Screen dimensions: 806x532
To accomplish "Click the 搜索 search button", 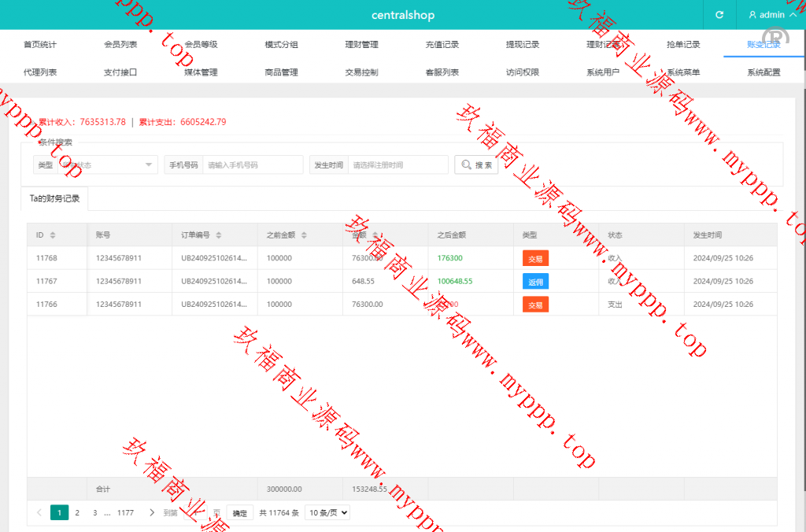I will coord(476,165).
